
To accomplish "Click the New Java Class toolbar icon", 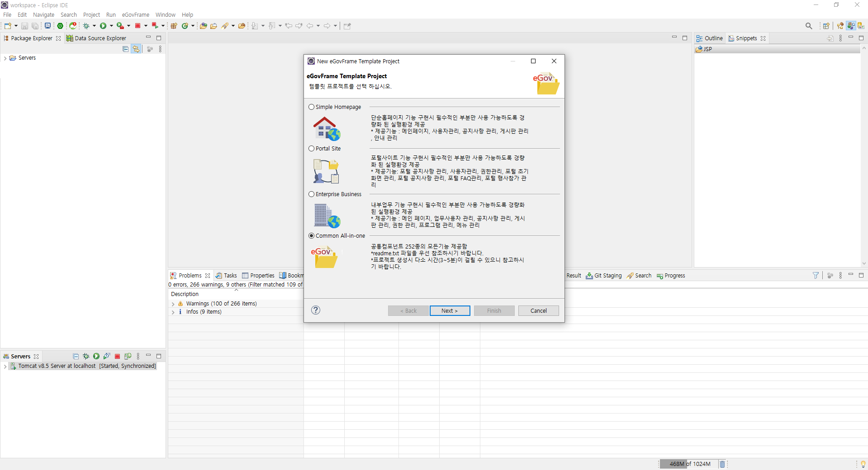I will pyautogui.click(x=185, y=26).
